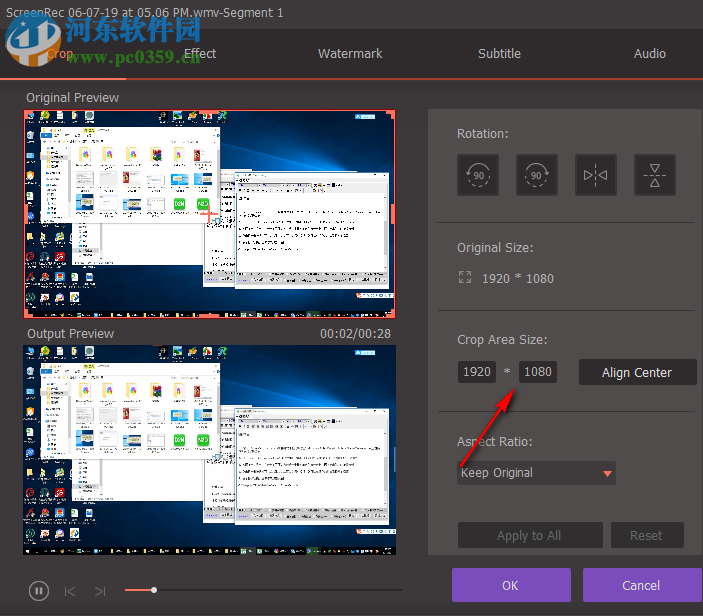Click Apply to All button
Screen dimensions: 703x616
coord(530,535)
